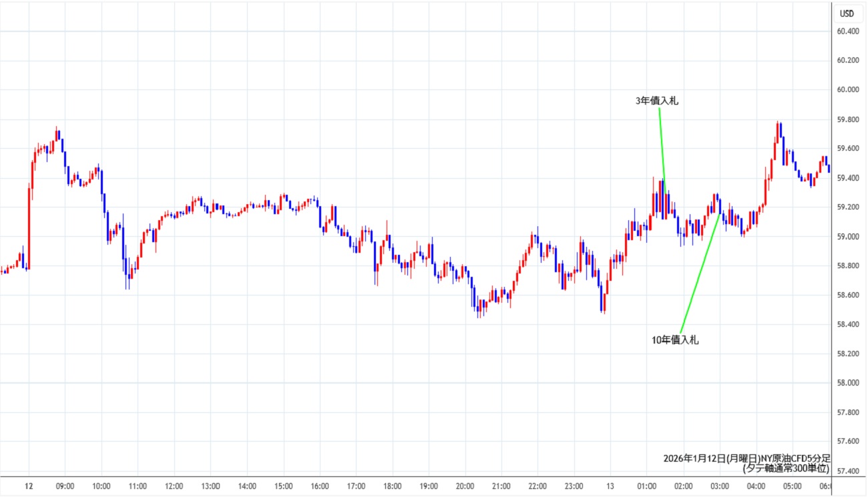This screenshot has height=497, width=868.
Task: Select the 12:00 time axis marker
Action: tap(174, 486)
